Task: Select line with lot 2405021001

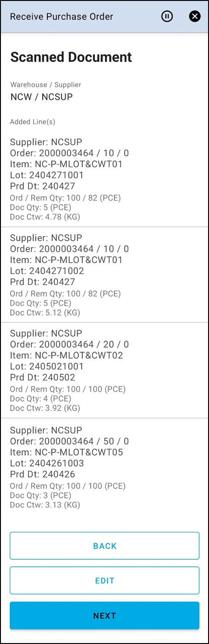Action: (x=104, y=370)
